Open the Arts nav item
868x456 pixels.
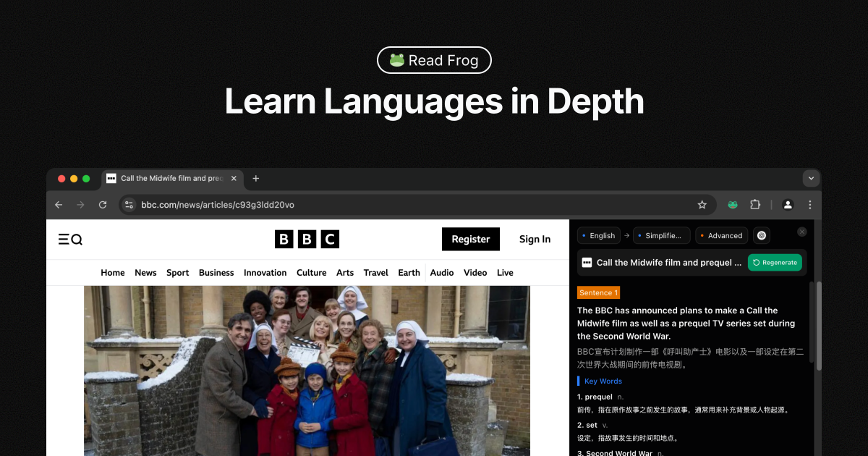coord(345,273)
